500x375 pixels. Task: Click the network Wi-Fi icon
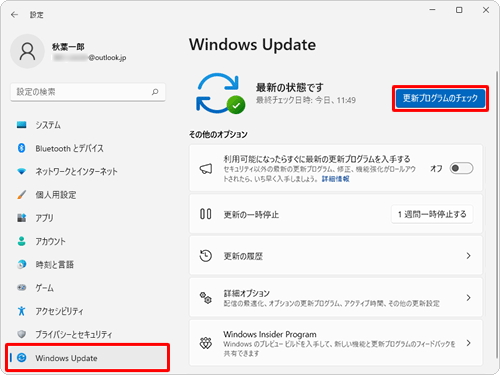tap(22, 171)
